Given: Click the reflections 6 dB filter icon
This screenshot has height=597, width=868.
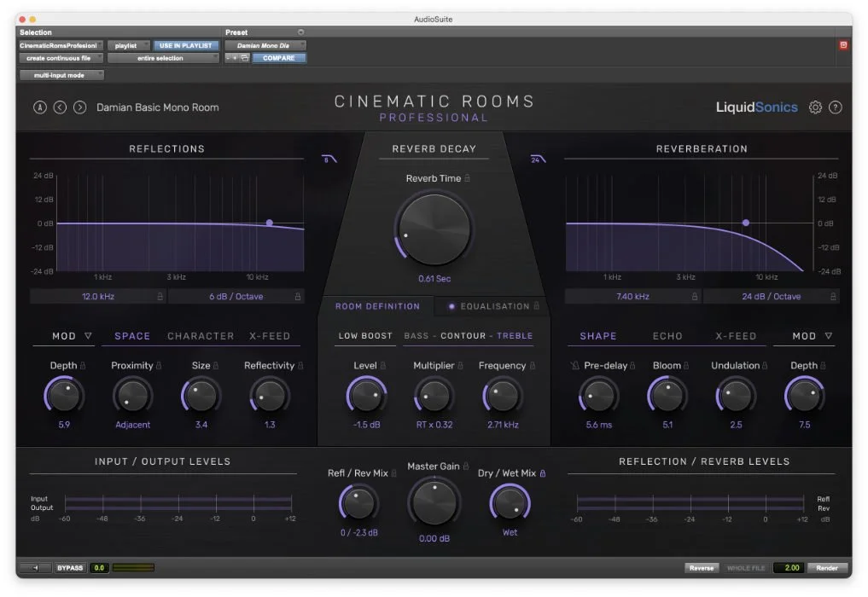Looking at the screenshot, I should click(x=329, y=159).
